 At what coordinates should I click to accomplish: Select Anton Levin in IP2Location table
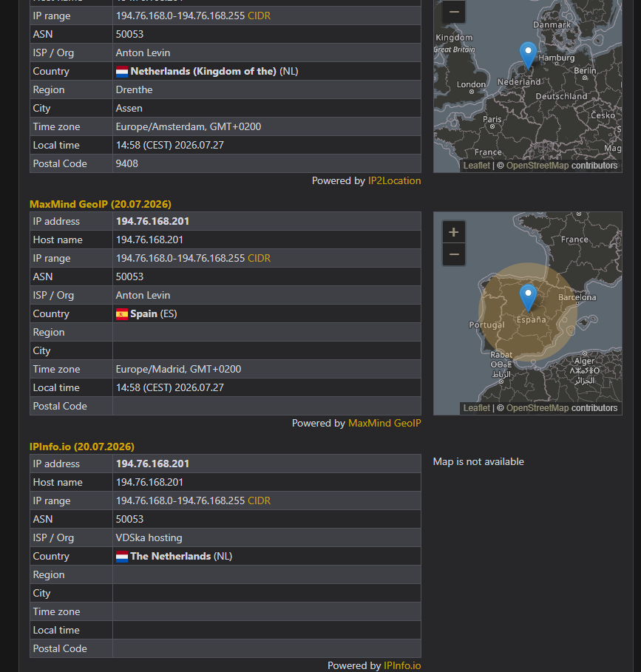[143, 53]
